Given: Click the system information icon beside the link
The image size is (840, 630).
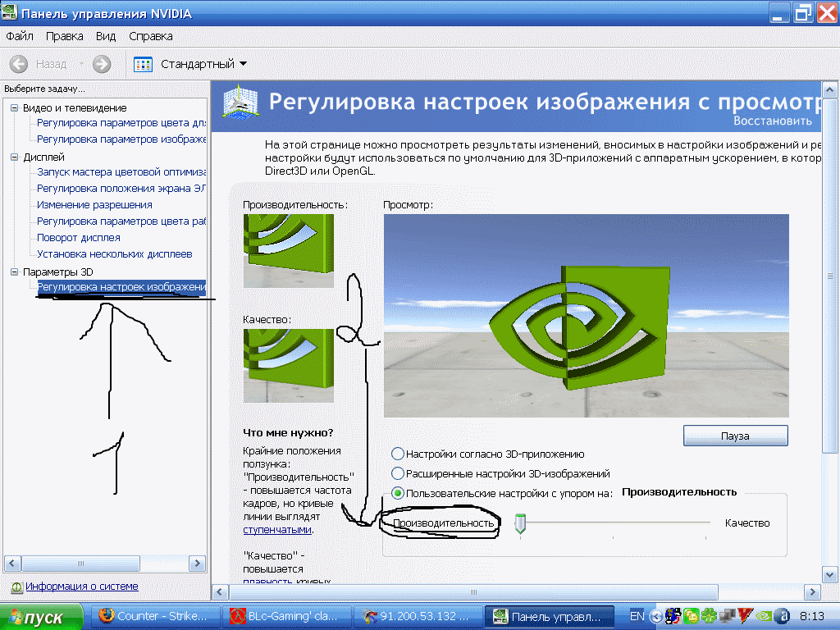Looking at the screenshot, I should click(16, 587).
